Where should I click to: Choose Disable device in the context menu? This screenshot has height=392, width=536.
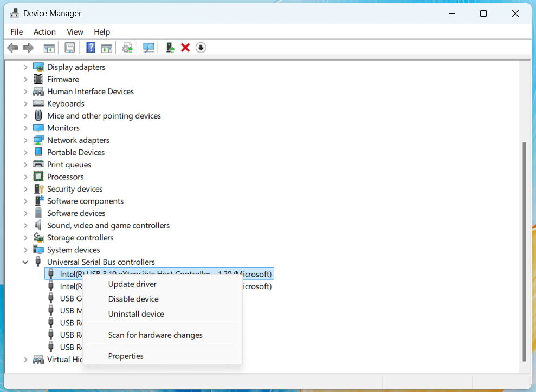[133, 299]
